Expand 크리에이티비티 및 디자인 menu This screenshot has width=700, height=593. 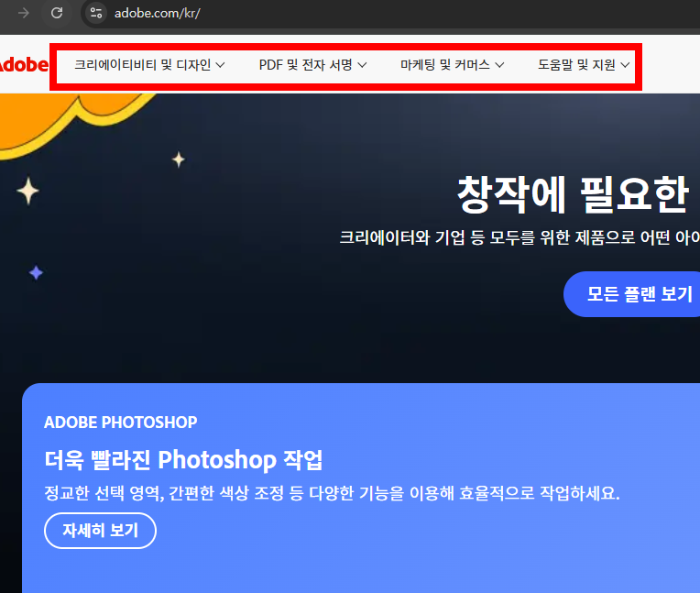[149, 65]
